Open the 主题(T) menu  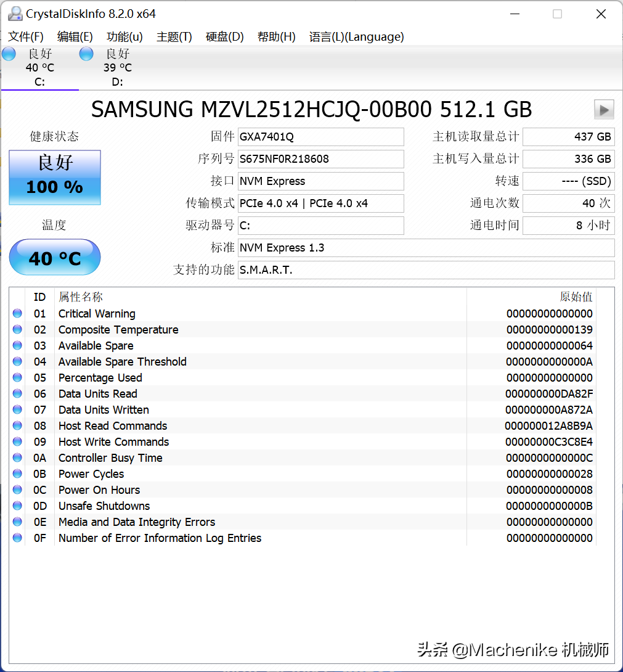click(174, 37)
